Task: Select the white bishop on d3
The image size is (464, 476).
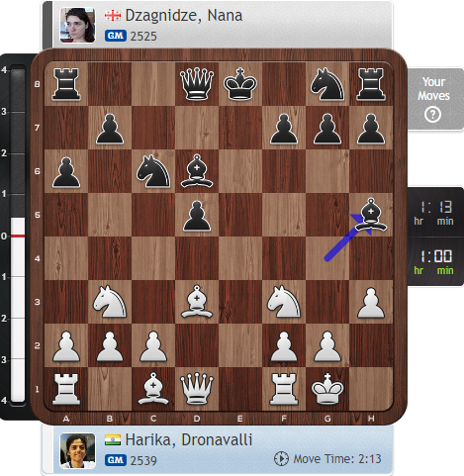Action: click(x=197, y=302)
